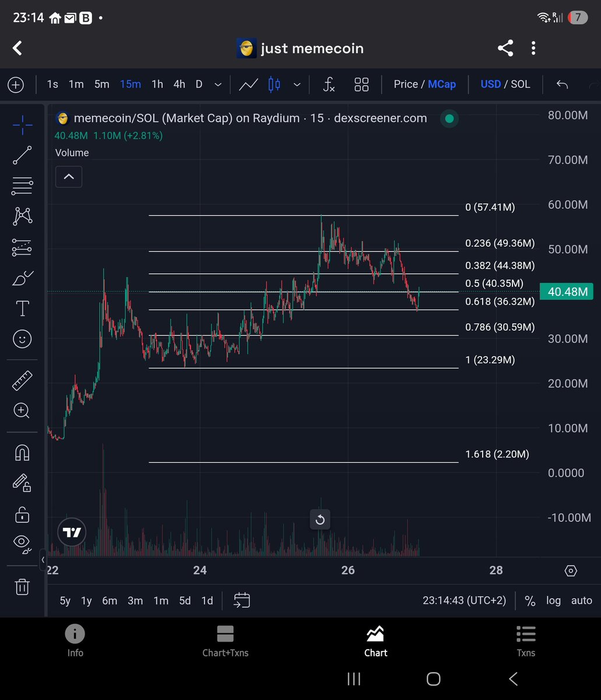Select the trend line drawing tool
The height and width of the screenshot is (700, 601).
coord(22,155)
